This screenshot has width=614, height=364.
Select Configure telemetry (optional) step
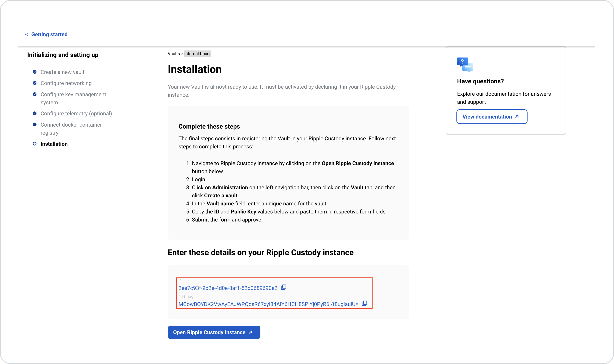pos(76,113)
